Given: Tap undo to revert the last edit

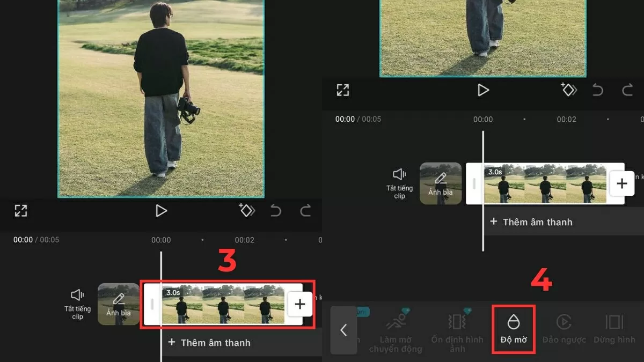Looking at the screenshot, I should 276,211.
